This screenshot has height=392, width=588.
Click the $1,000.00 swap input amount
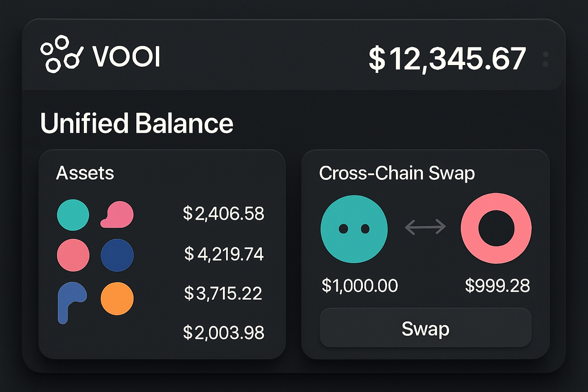tap(360, 285)
